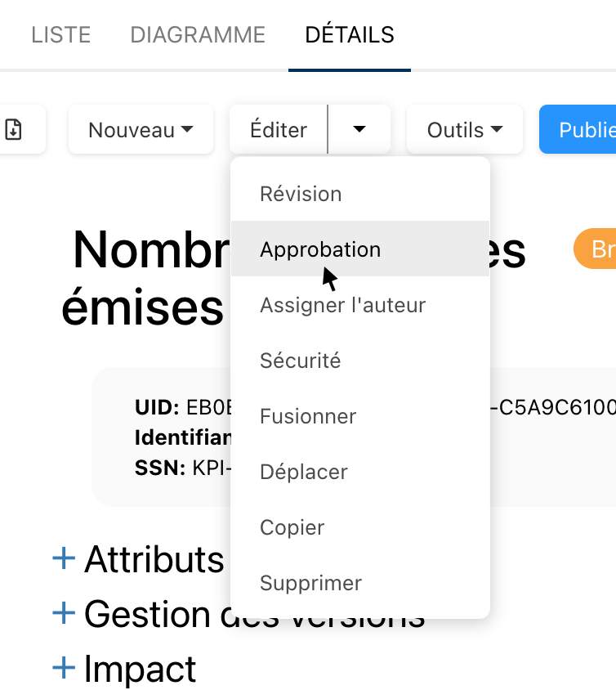Switch to the Diagramme tab
616x690 pixels.
pos(198,35)
